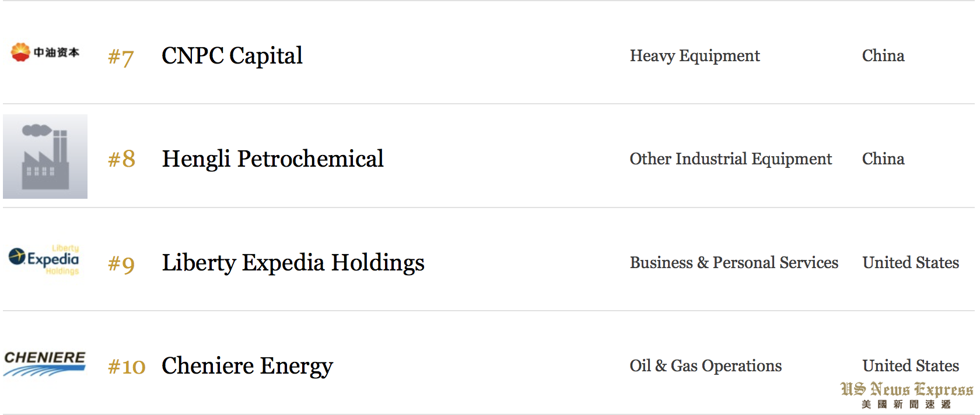This screenshot has height=415, width=980.
Task: Click the CNPC Capital company logo
Action: tap(45, 52)
